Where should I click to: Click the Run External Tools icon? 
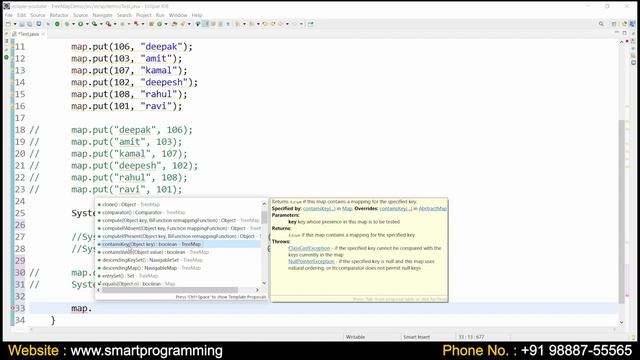[109, 24]
